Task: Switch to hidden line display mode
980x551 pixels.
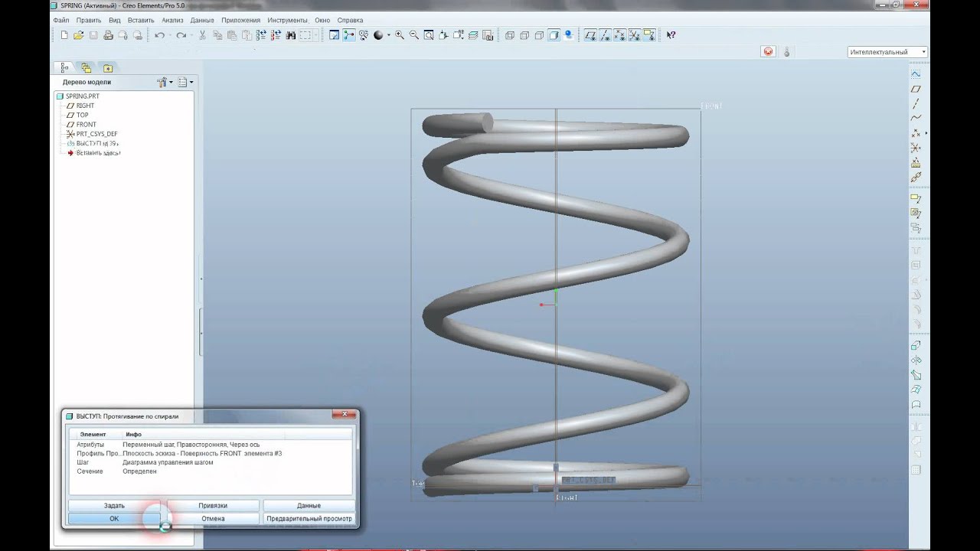Action: tap(524, 35)
